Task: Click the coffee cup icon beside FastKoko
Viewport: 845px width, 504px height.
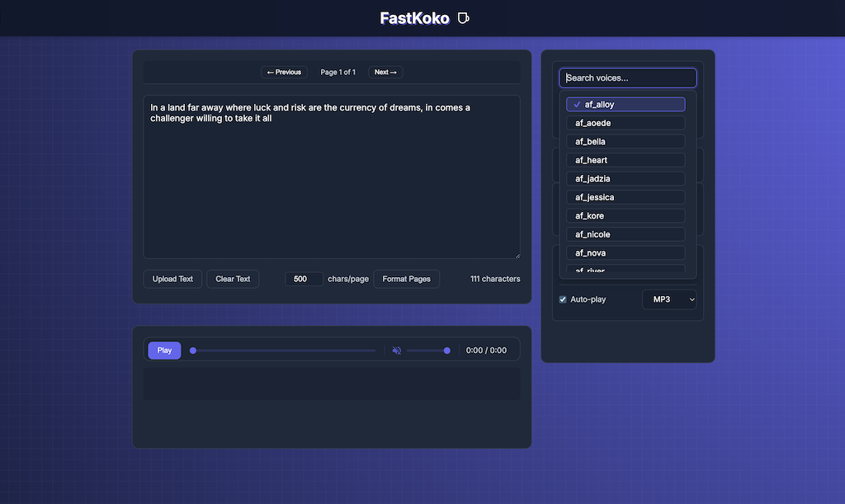Action: click(463, 17)
